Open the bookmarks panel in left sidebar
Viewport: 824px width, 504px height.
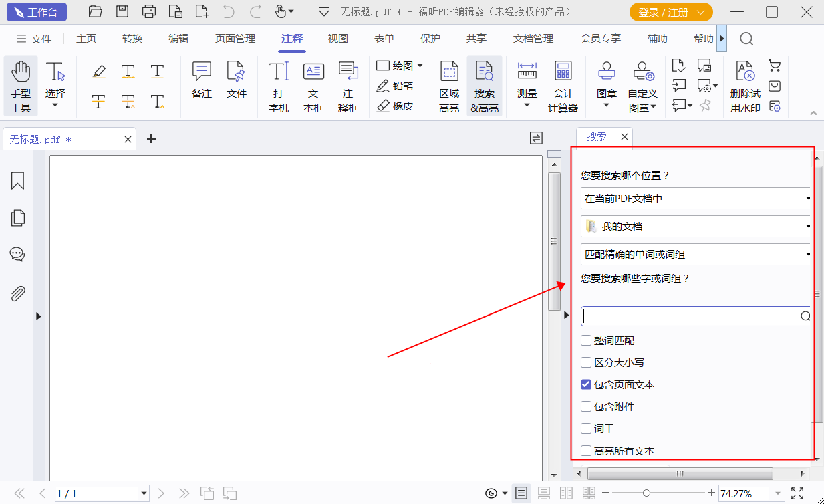click(x=18, y=181)
